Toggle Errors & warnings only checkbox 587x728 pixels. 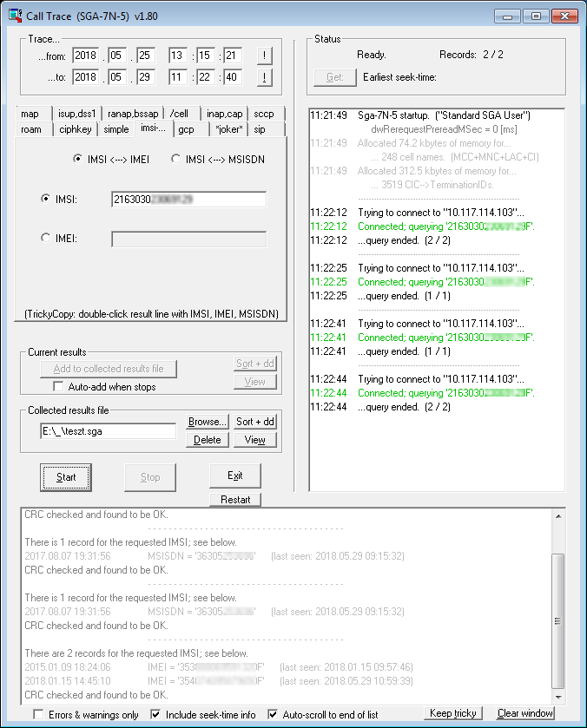pyautogui.click(x=39, y=714)
